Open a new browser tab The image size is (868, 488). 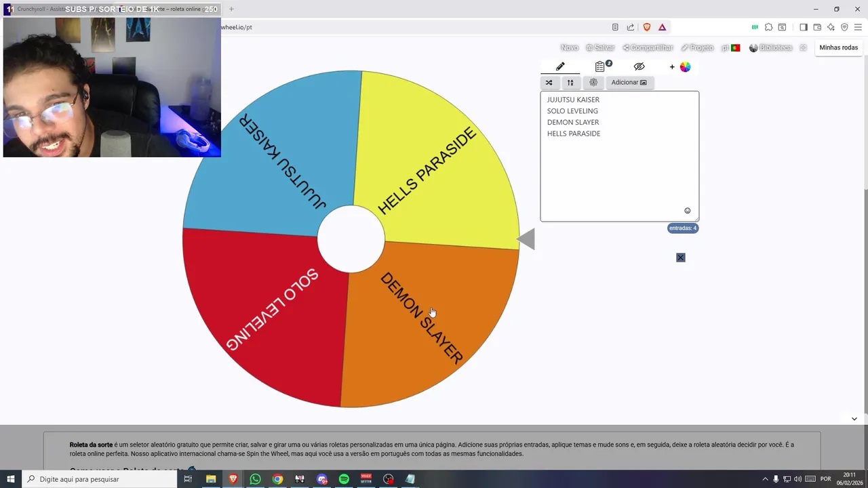click(231, 9)
